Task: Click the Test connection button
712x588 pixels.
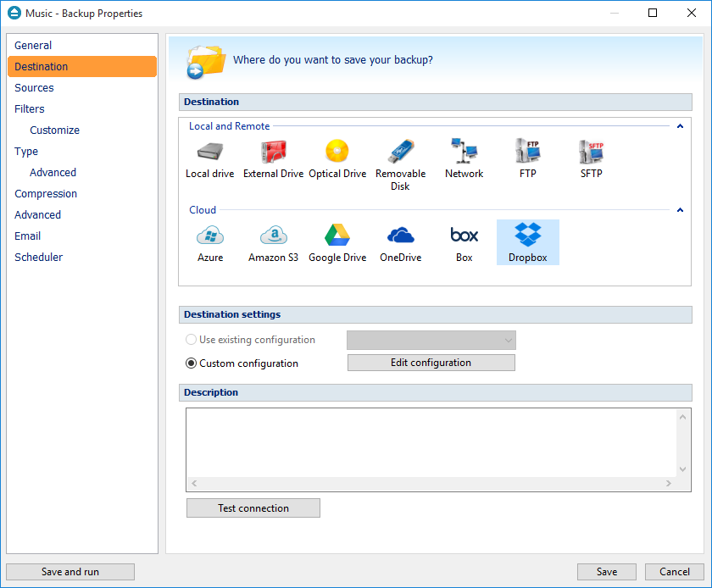Action: tap(253, 508)
